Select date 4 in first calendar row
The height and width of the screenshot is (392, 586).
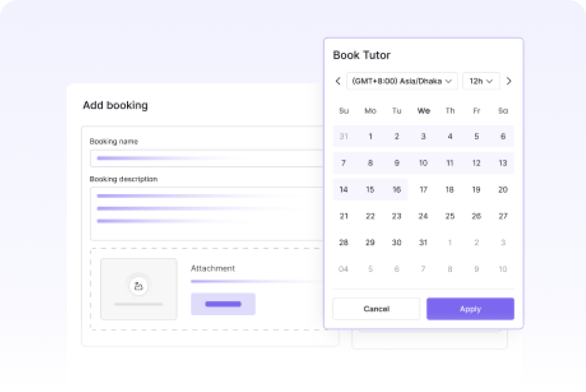click(x=450, y=137)
